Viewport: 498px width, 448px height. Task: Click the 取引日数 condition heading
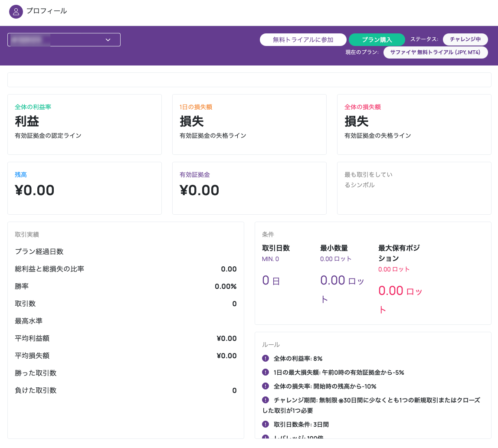coord(276,248)
